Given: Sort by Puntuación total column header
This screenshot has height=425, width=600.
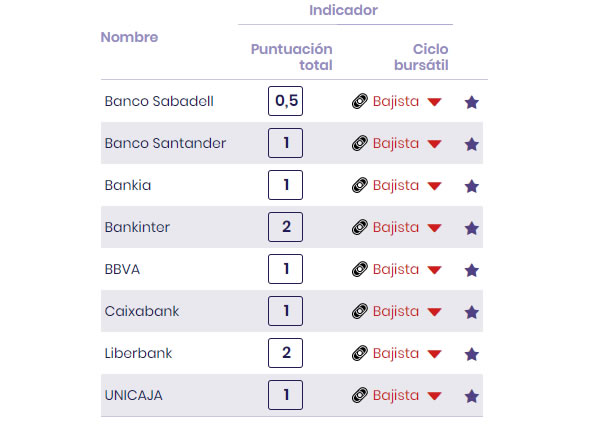Looking at the screenshot, I should tap(292, 57).
